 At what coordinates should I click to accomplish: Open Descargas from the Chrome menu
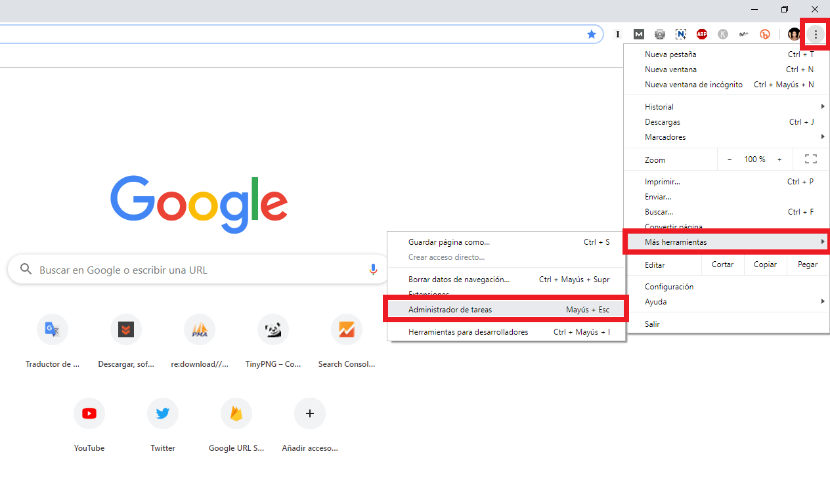(x=726, y=122)
